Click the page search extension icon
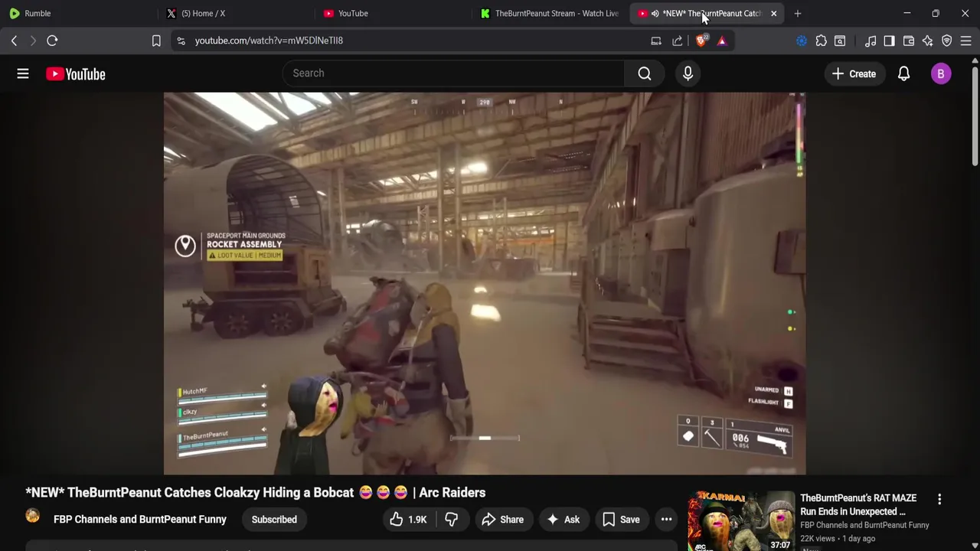The width and height of the screenshot is (980, 551). 840,41
